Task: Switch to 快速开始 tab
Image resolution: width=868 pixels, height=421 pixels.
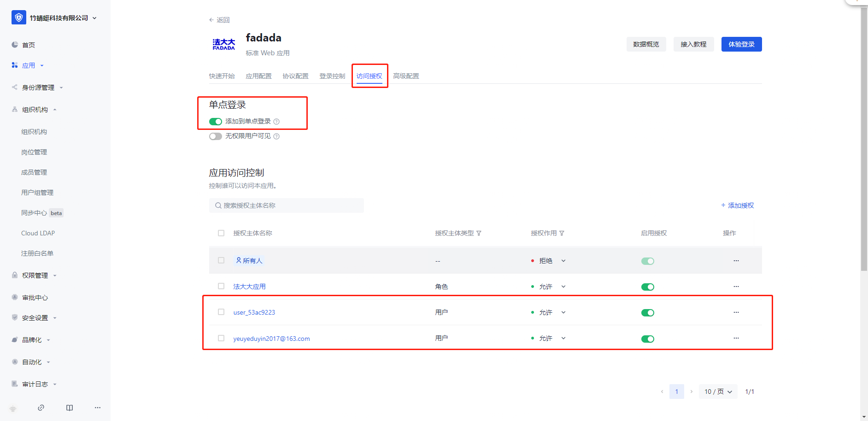Action: click(222, 76)
